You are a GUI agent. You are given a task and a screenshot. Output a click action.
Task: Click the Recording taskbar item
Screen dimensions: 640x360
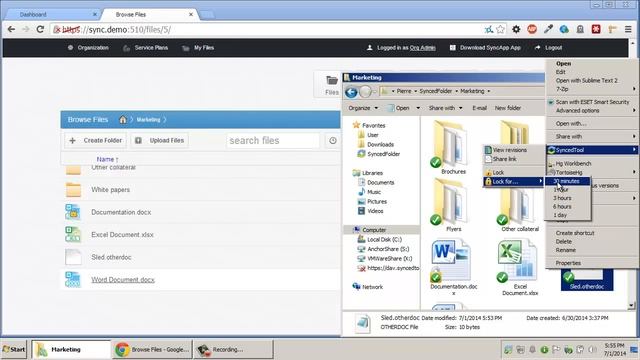tap(233, 349)
